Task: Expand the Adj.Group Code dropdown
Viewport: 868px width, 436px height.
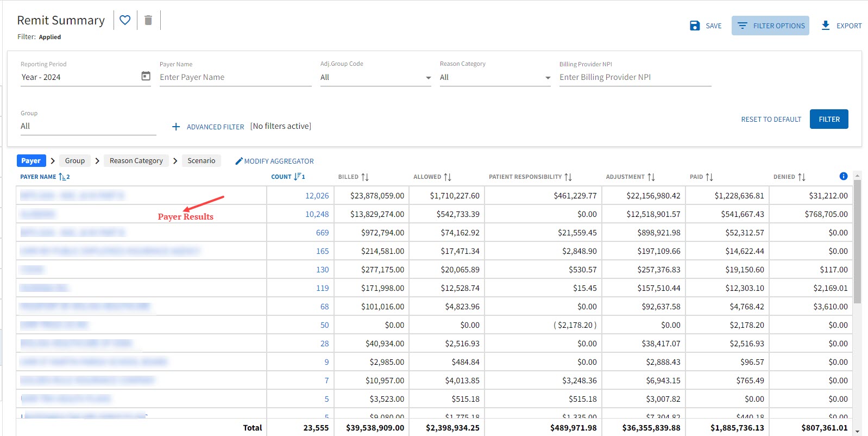Action: tap(428, 78)
